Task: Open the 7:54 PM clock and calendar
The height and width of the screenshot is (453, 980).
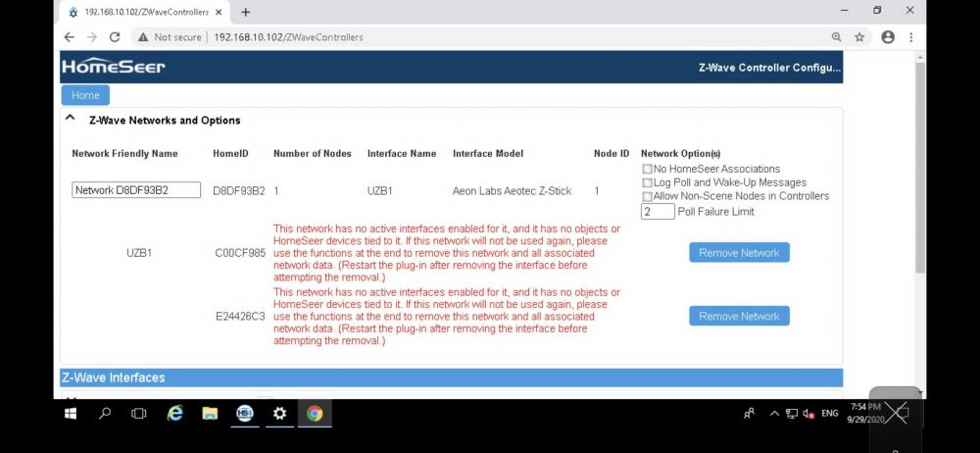Action: click(865, 413)
